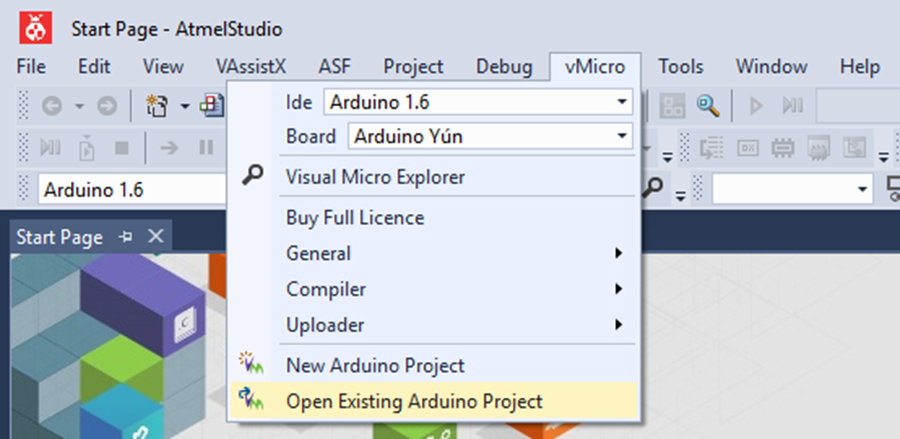Viewport: 900px width, 439px height.
Task: Click the Find magnifier icon in the toolbar
Action: click(708, 106)
